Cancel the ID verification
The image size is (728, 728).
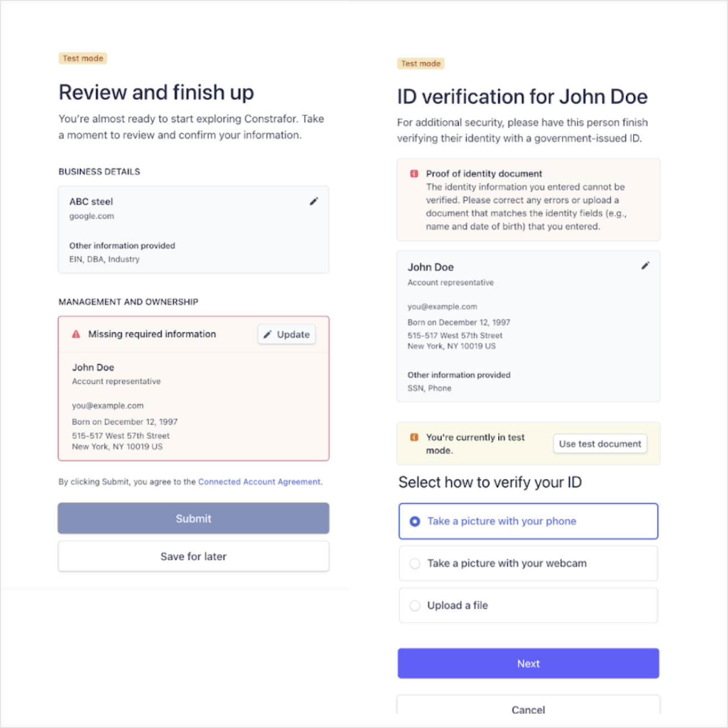point(528,706)
